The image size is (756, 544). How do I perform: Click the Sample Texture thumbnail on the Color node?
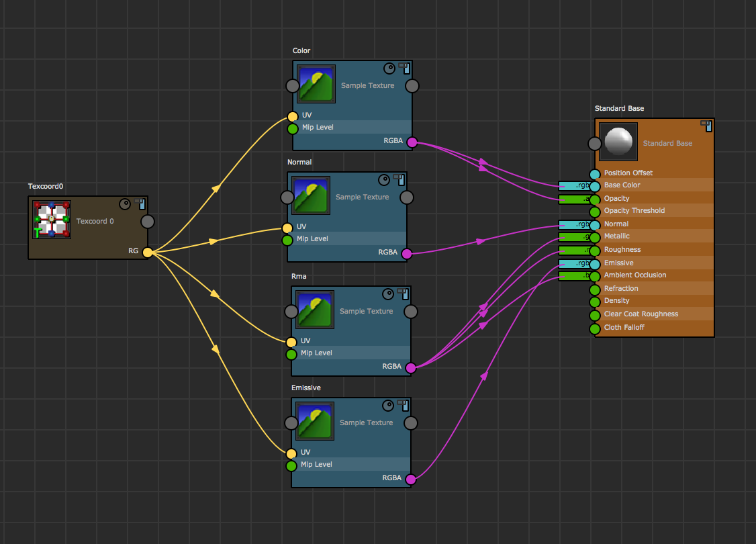[315, 84]
